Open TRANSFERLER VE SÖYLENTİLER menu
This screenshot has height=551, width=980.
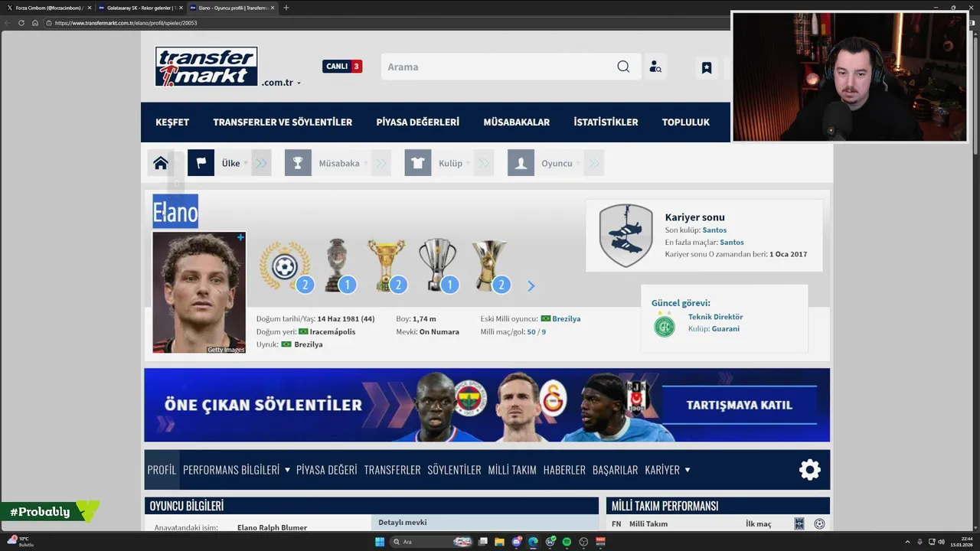[283, 122]
